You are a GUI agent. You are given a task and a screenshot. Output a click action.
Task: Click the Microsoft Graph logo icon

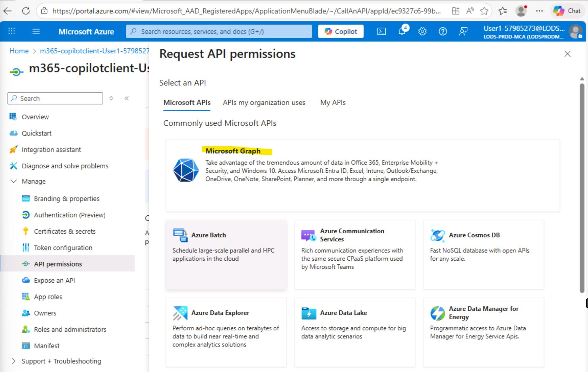pyautogui.click(x=186, y=170)
